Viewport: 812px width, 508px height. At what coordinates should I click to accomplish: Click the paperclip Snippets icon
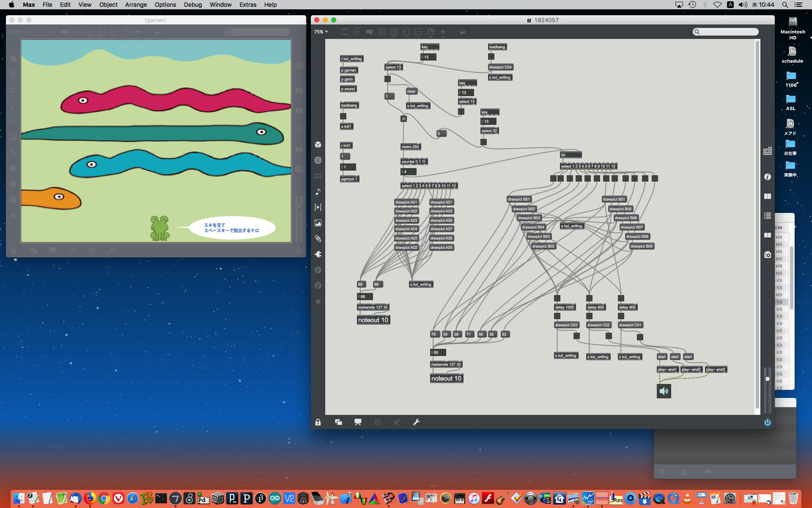318,239
